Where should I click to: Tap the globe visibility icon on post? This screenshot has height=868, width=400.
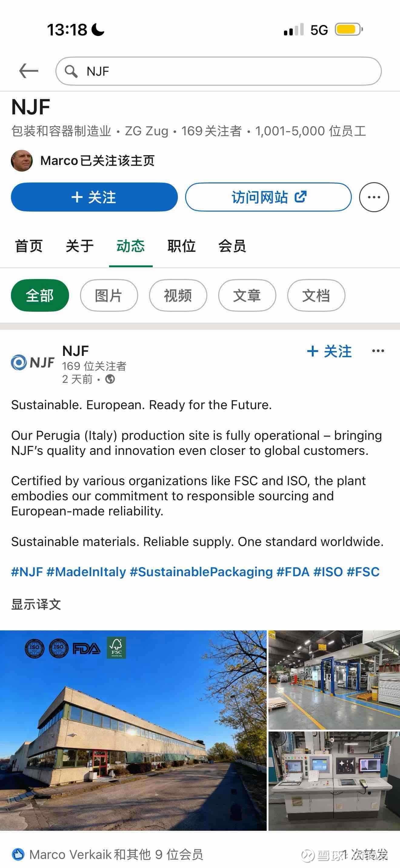(x=110, y=380)
